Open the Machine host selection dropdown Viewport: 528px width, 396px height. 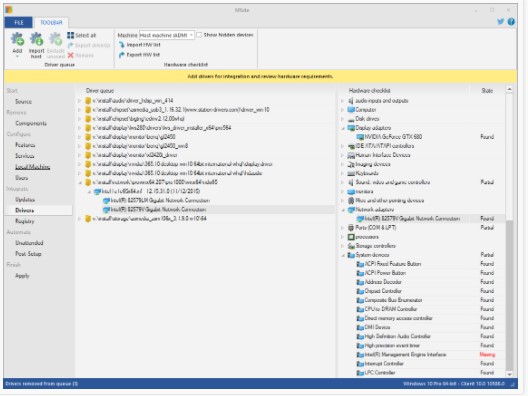pos(167,35)
